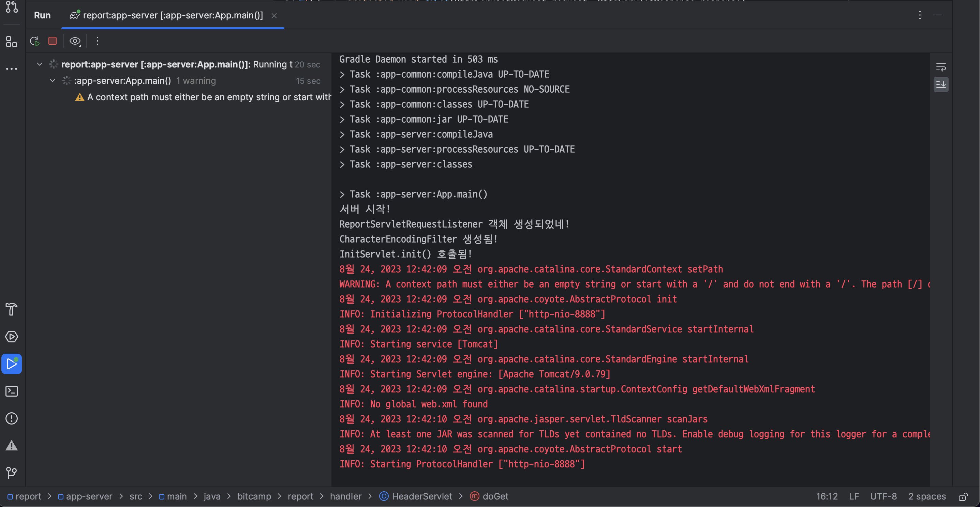Image resolution: width=980 pixels, height=507 pixels.
Task: Click the main breadcrumb
Action: point(173,496)
